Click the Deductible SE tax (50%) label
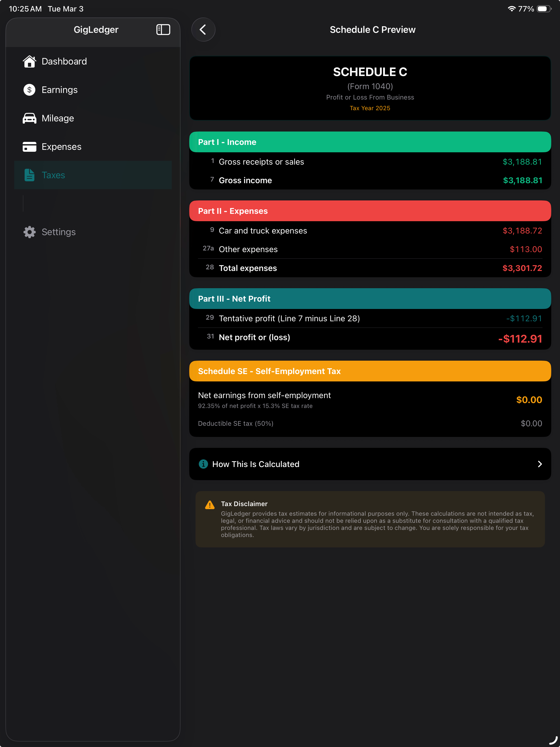This screenshot has width=560, height=747. (x=236, y=424)
